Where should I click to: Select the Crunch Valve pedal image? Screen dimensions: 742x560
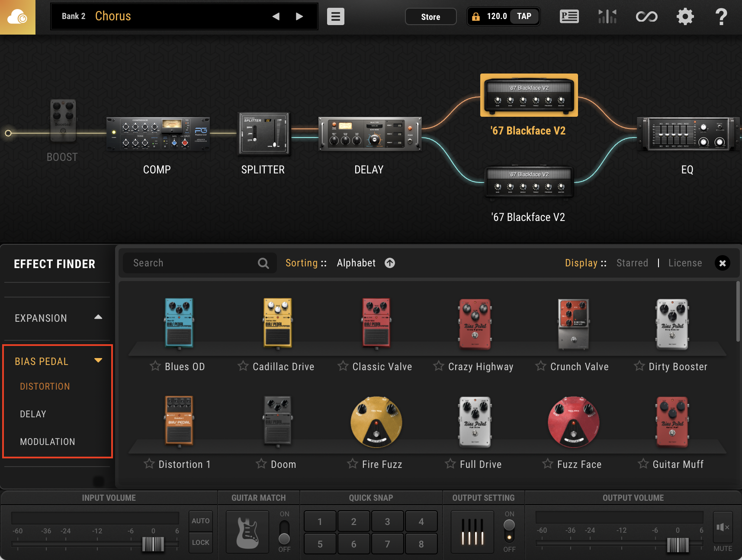click(574, 324)
